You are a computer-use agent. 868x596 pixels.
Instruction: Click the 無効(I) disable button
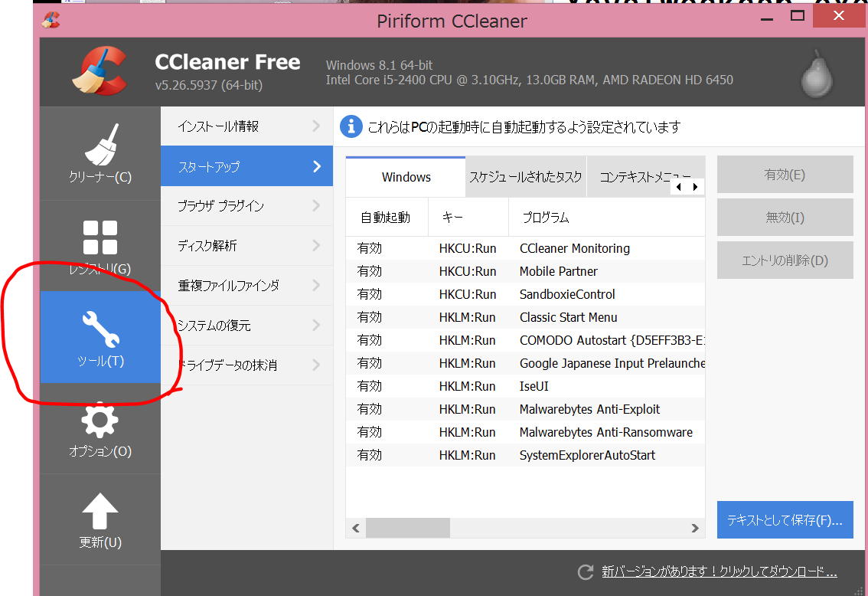coord(785,217)
